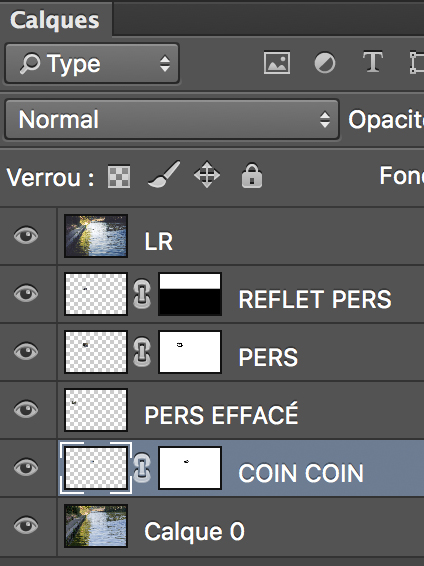Select the REFLET PERS layer mask thumbnail
This screenshot has height=566, width=424.
(x=190, y=294)
